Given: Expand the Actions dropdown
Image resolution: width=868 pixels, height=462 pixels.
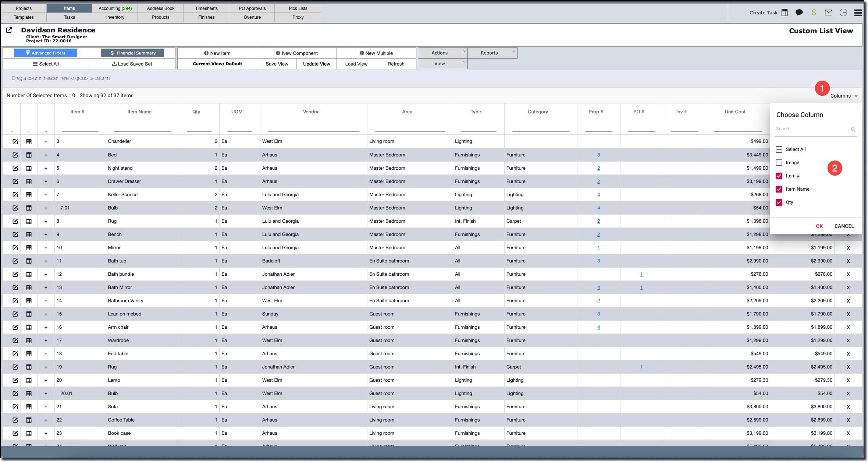Looking at the screenshot, I should [x=442, y=53].
